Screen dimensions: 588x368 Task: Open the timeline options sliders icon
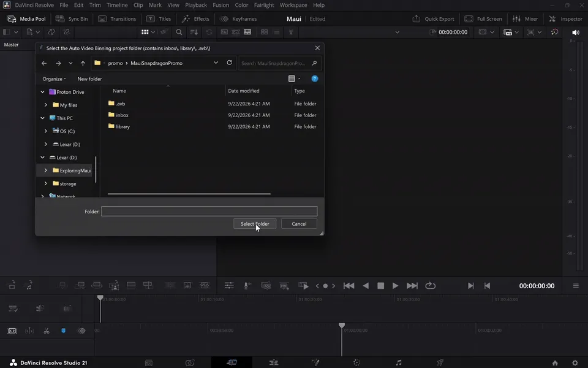pyautogui.click(x=228, y=286)
